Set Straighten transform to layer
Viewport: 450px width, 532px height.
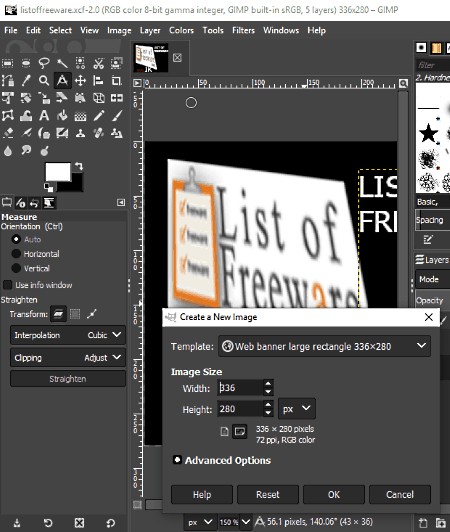point(58,314)
